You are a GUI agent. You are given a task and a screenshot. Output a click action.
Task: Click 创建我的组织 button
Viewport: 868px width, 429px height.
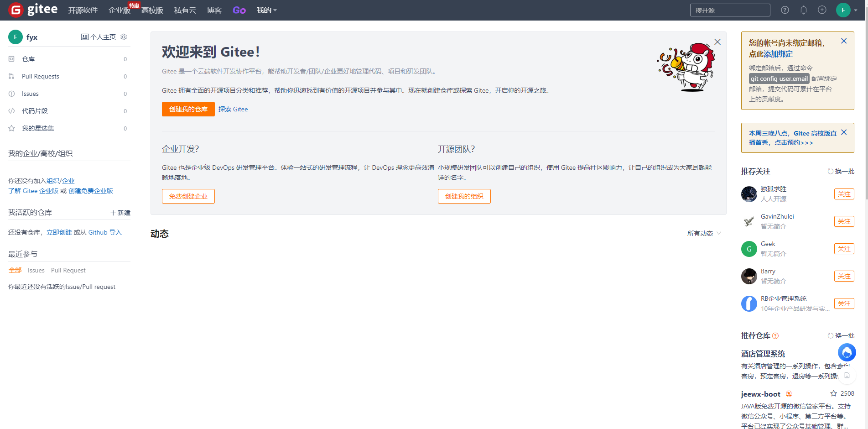click(x=464, y=196)
